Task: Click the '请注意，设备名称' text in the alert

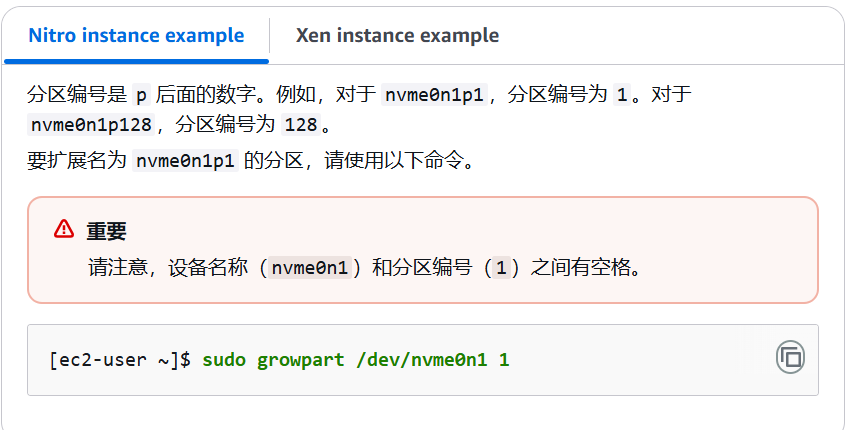Action: tap(168, 267)
